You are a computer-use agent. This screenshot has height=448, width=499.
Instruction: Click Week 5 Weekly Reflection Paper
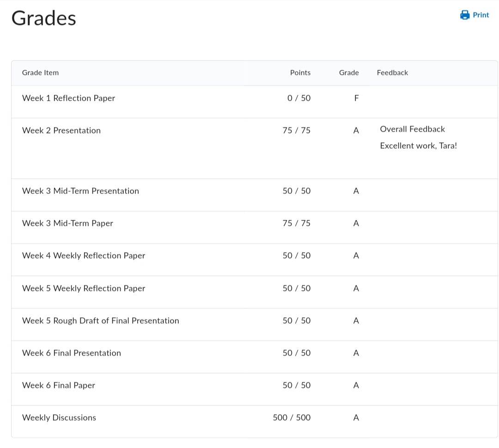(x=84, y=288)
